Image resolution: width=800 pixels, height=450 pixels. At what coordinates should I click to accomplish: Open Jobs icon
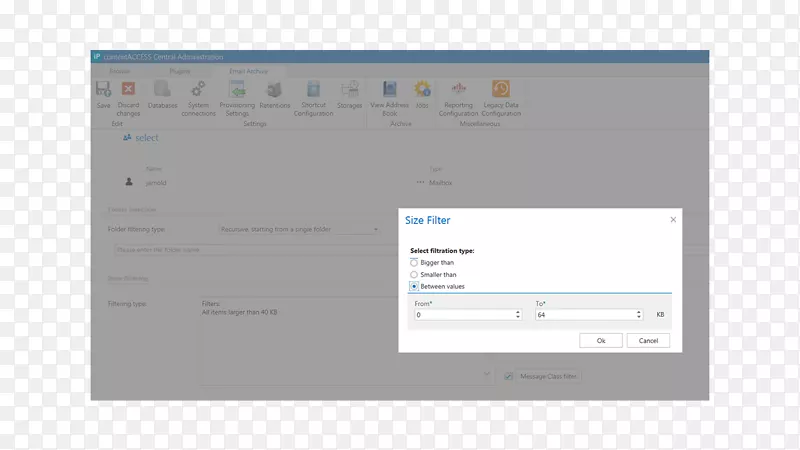[x=422, y=89]
